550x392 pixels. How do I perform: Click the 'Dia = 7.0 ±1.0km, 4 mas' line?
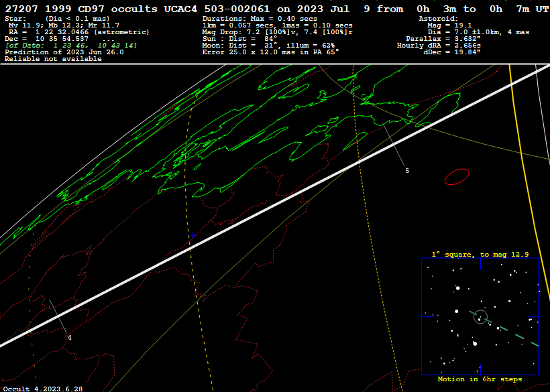(478, 32)
